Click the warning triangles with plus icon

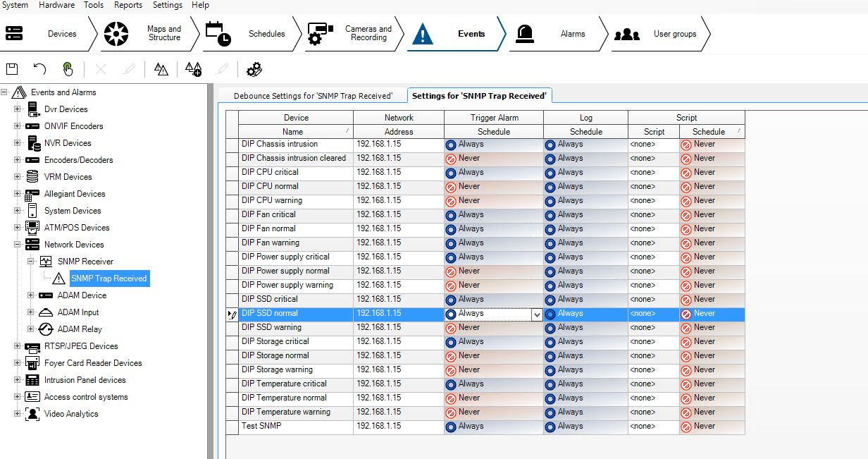[x=193, y=69]
